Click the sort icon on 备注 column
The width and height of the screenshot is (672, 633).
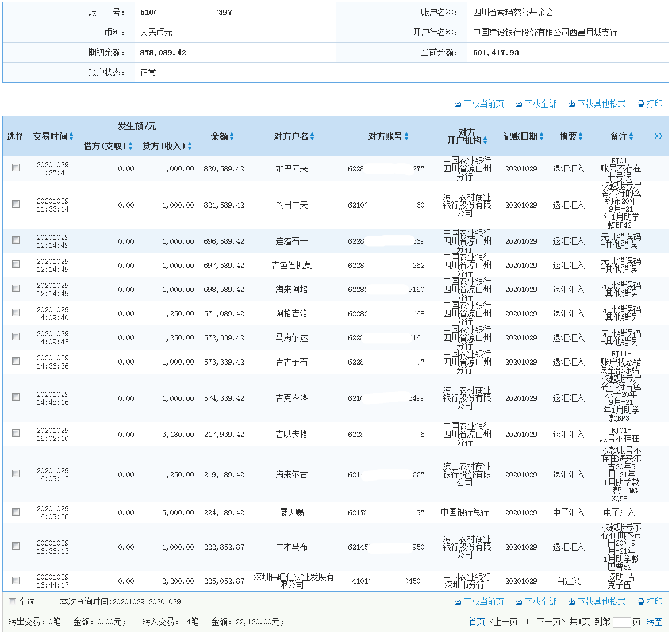632,136
